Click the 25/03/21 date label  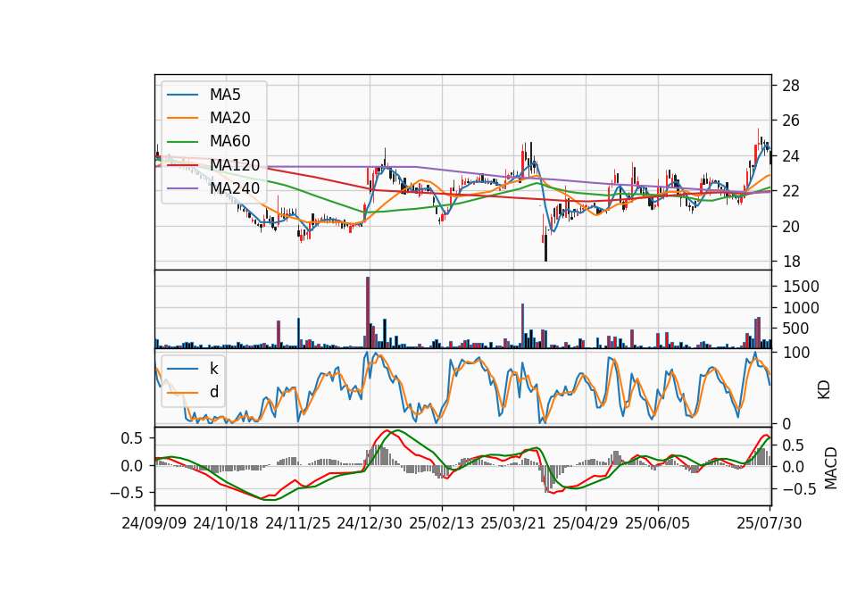(x=513, y=523)
